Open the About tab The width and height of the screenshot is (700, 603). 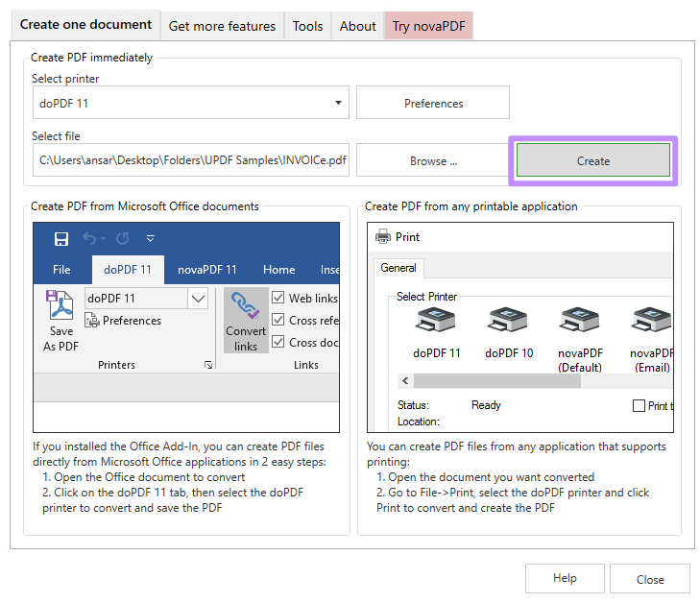[x=357, y=26]
